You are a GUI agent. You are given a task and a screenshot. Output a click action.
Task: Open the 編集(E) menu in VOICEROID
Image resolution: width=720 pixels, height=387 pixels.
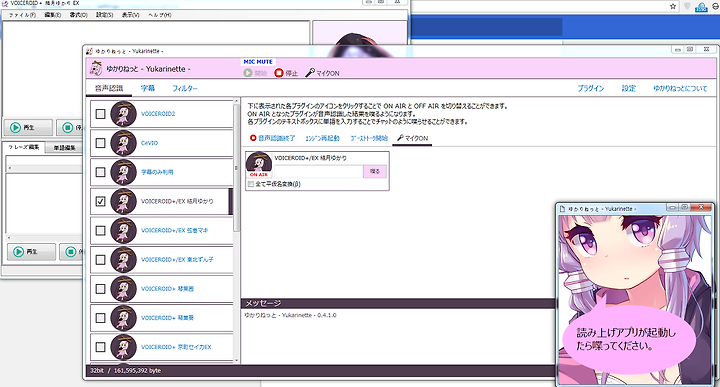pos(53,15)
